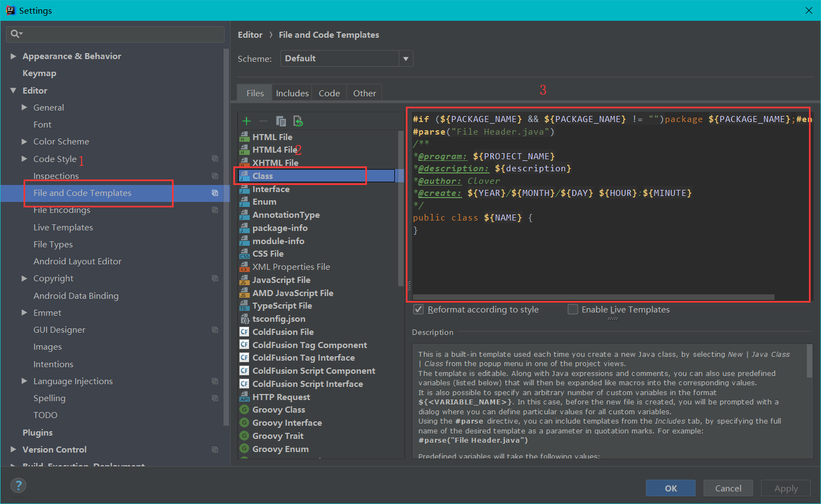Open the Keymap settings page
This screenshot has width=821, height=504.
click(39, 73)
